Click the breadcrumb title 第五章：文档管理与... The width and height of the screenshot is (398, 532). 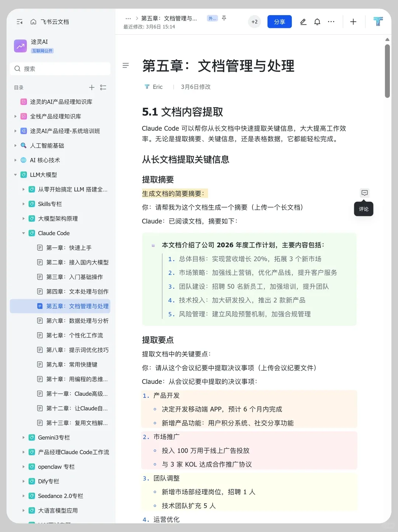[x=169, y=18]
